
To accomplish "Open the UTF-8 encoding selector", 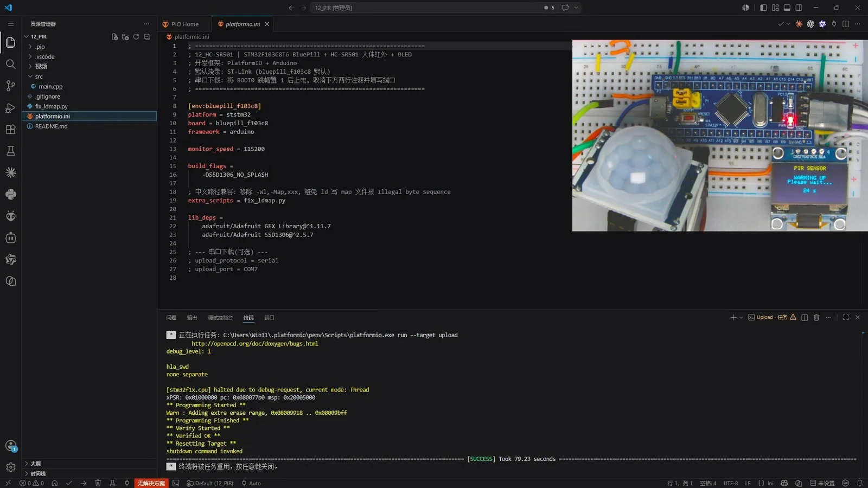I will coord(731,483).
